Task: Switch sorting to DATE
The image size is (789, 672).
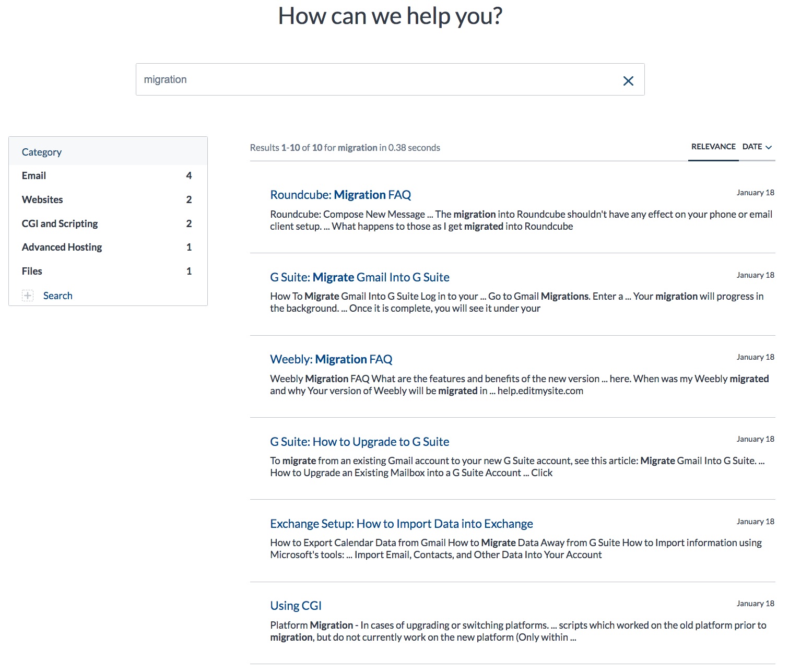Action: pyautogui.click(x=752, y=147)
